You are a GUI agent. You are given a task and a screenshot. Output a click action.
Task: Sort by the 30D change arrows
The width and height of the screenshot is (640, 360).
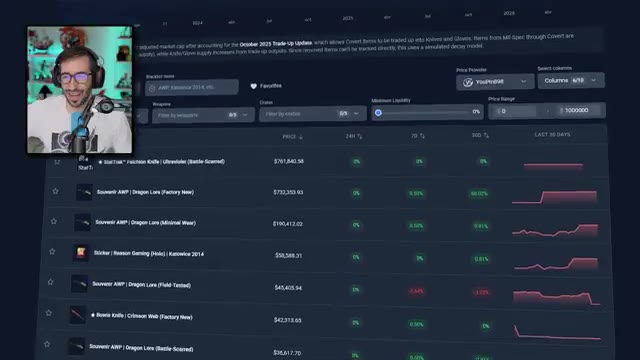pyautogui.click(x=486, y=135)
